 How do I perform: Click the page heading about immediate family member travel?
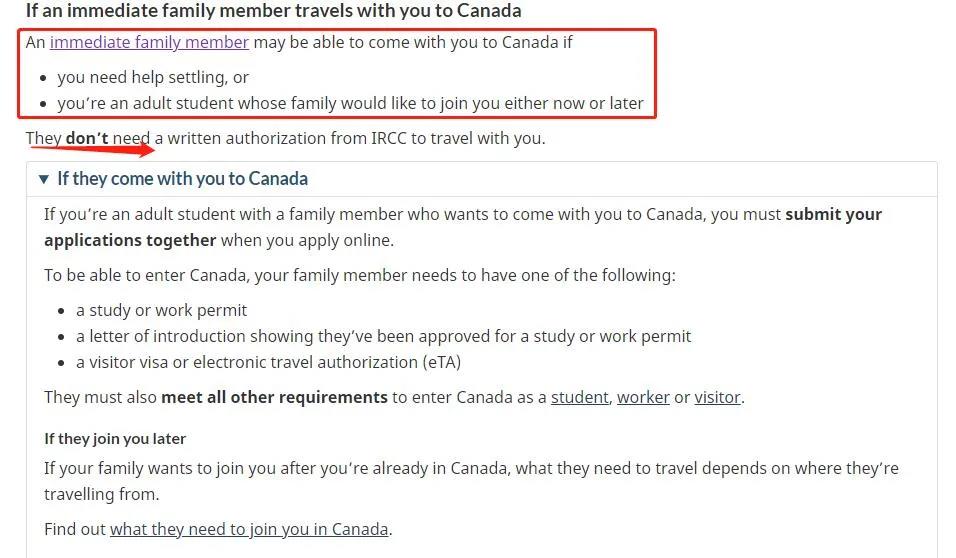click(273, 11)
